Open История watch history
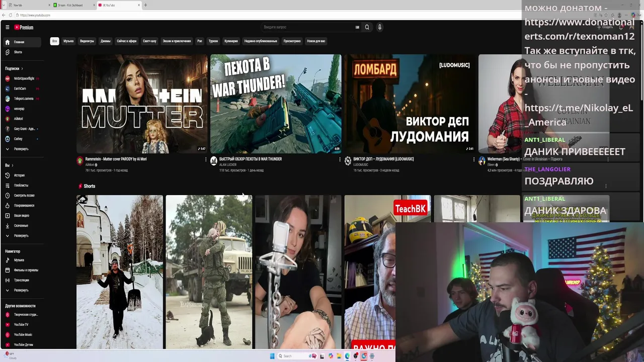This screenshot has height=362, width=644. (22, 175)
